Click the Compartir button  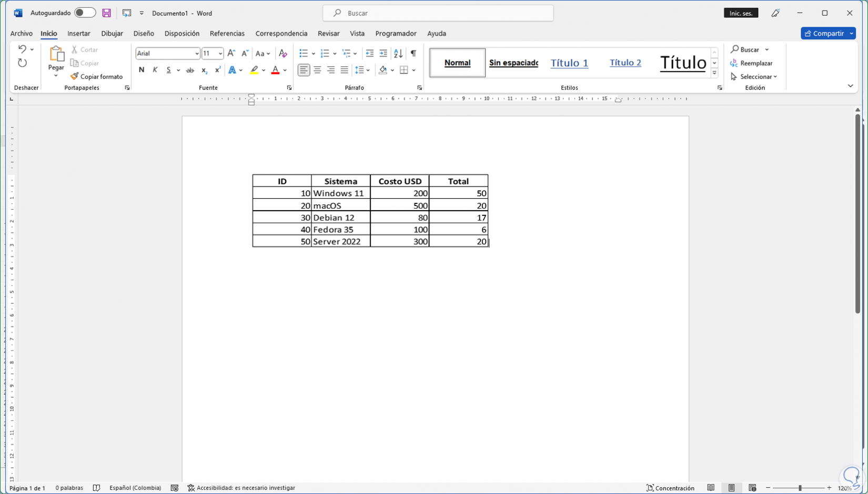pos(824,33)
